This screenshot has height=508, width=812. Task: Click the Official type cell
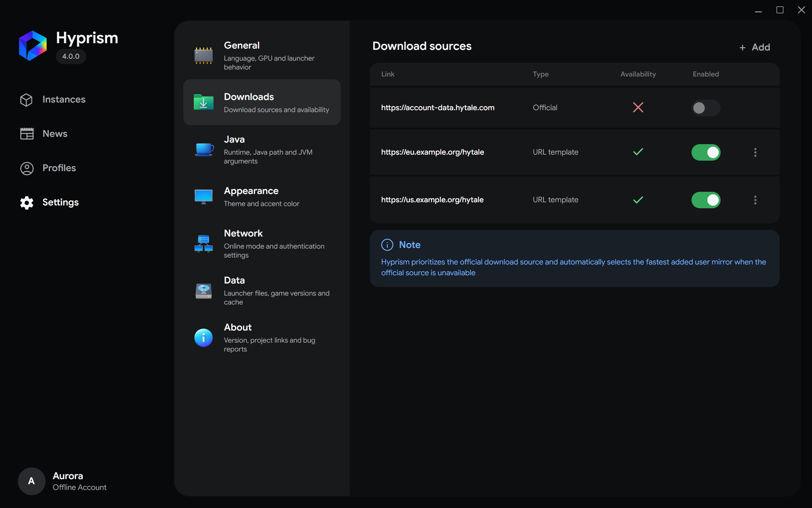pos(545,108)
